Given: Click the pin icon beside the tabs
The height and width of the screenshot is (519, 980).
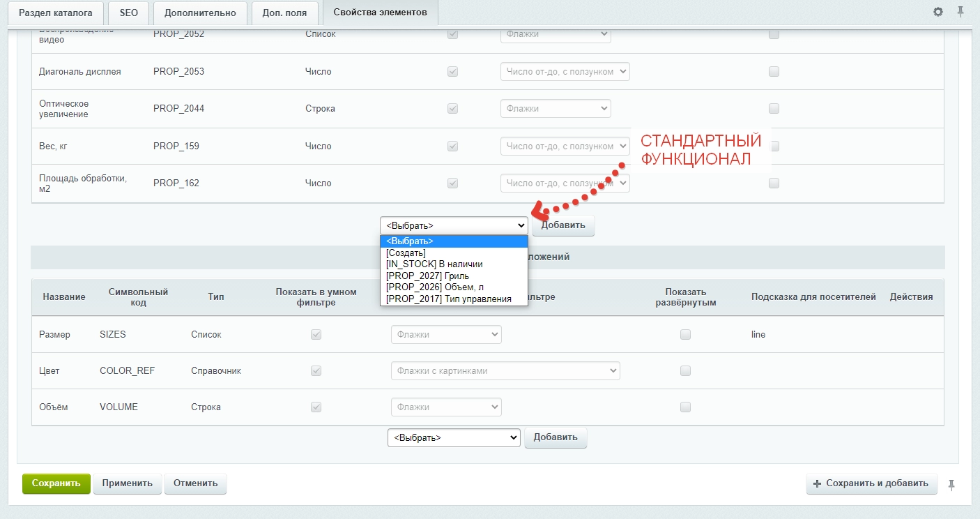Looking at the screenshot, I should click(x=960, y=12).
